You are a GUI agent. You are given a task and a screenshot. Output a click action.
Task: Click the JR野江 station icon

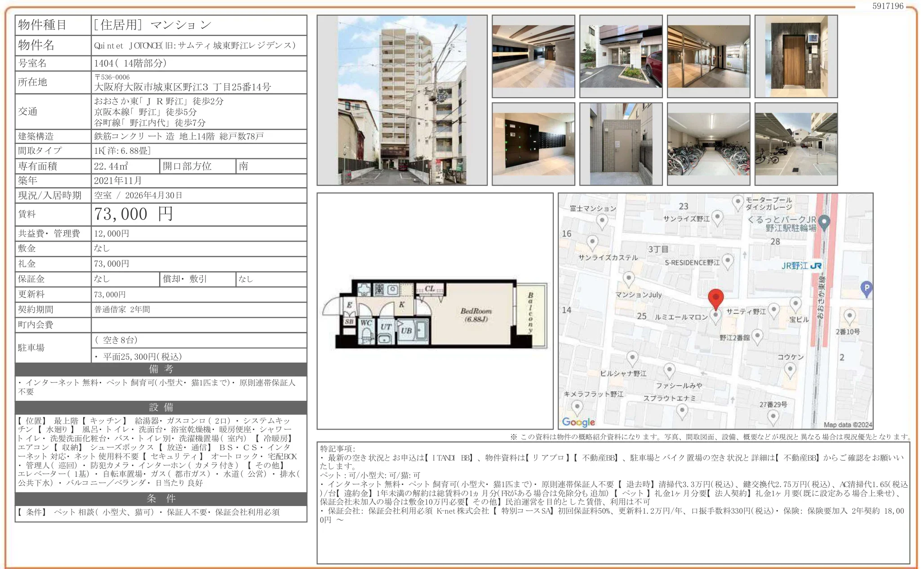816,266
